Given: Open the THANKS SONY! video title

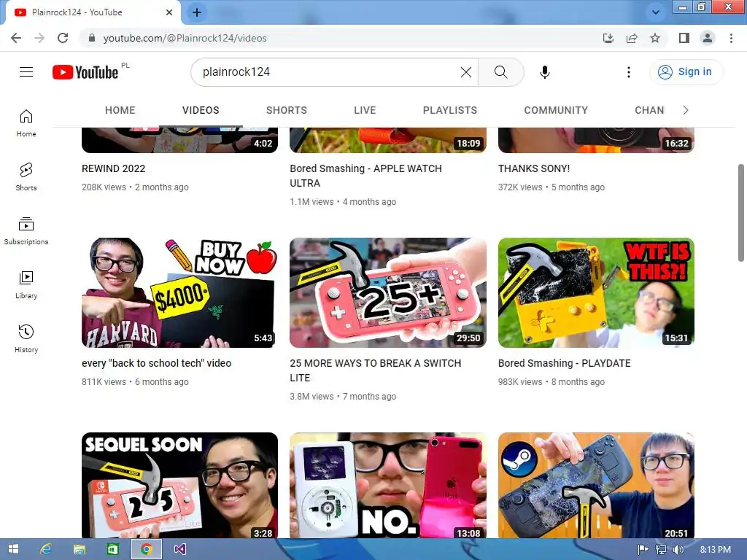Looking at the screenshot, I should click(533, 168).
